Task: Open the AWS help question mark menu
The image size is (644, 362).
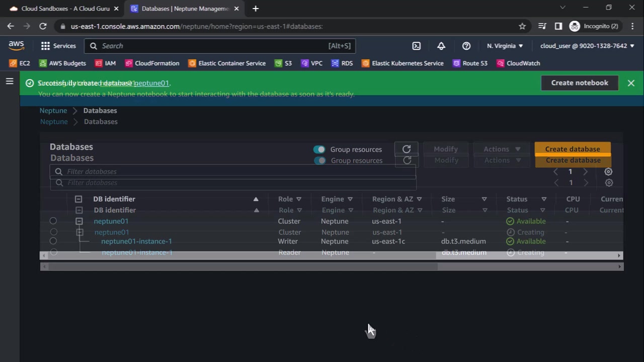Action: click(x=466, y=46)
